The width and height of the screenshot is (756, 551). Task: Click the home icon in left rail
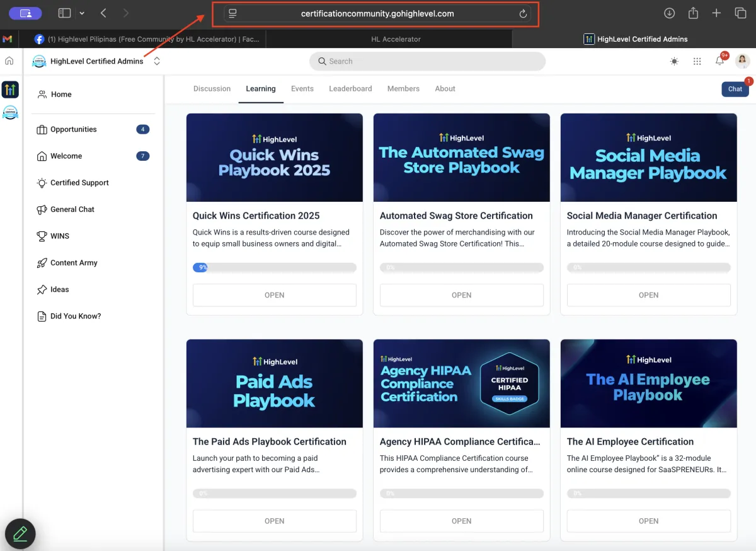pos(9,61)
